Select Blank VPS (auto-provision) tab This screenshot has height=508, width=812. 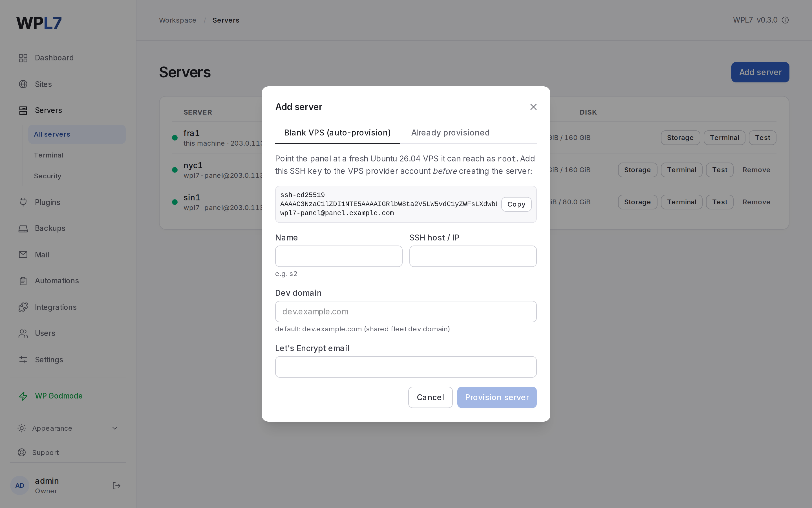[x=337, y=133]
